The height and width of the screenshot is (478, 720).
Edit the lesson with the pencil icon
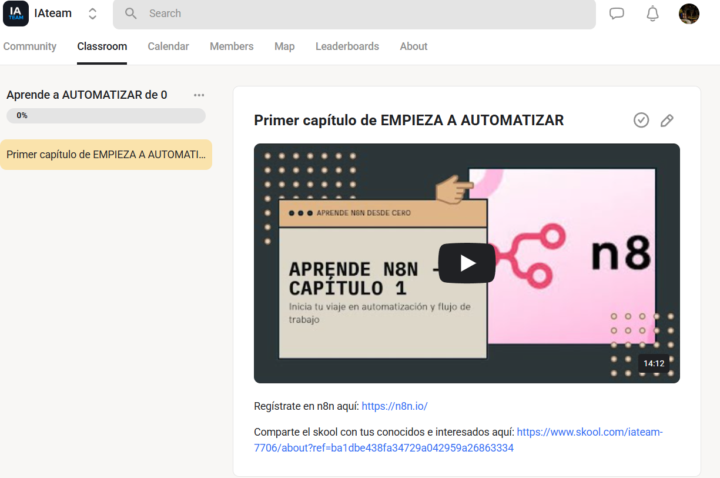[x=667, y=120]
